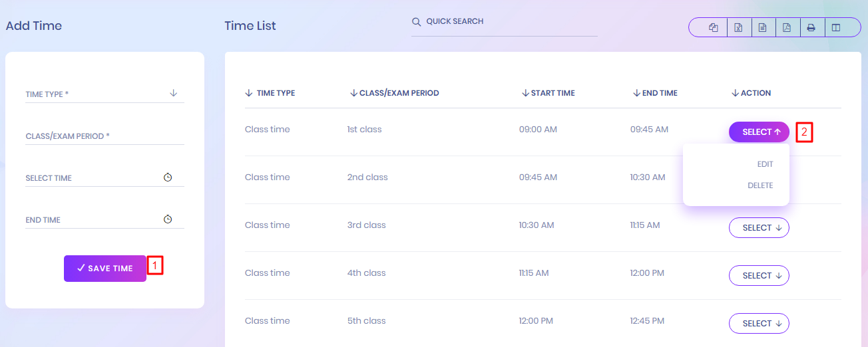
Task: Export the time list as PDF
Action: [x=787, y=28]
